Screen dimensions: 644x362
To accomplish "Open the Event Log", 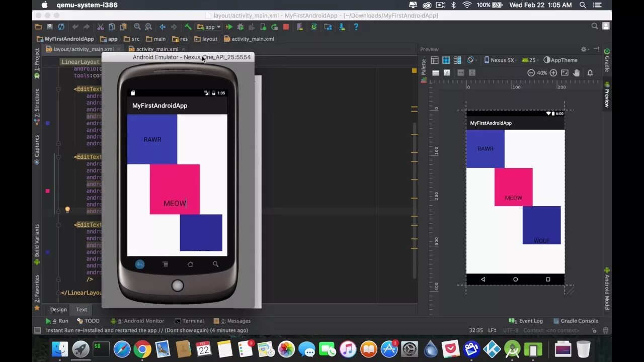I will (x=526, y=321).
